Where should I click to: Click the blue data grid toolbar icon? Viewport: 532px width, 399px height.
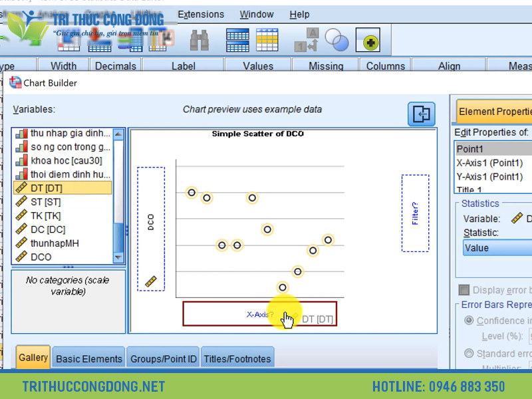click(237, 40)
